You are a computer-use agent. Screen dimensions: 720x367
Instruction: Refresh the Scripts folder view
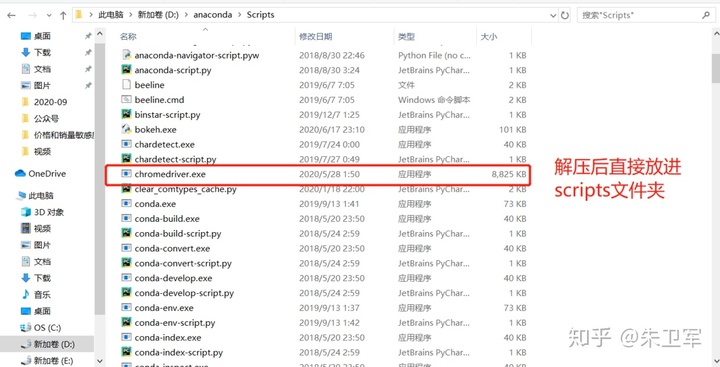tap(565, 15)
